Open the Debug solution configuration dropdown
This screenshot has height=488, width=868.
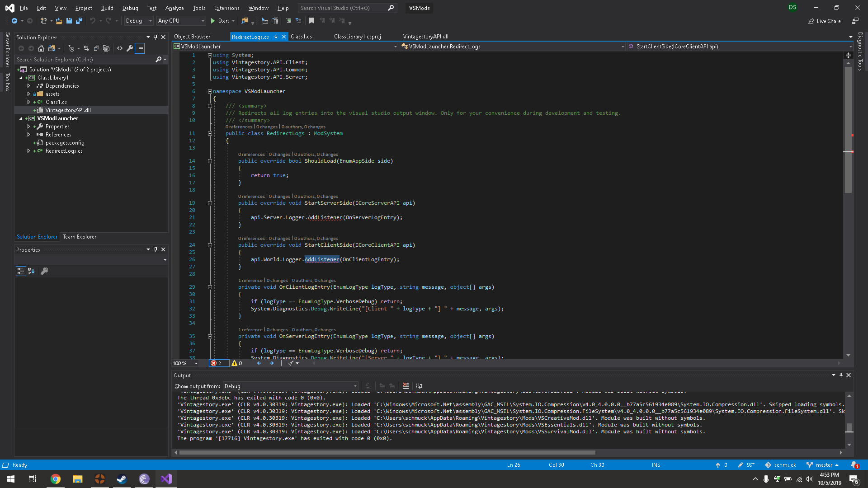coord(138,21)
